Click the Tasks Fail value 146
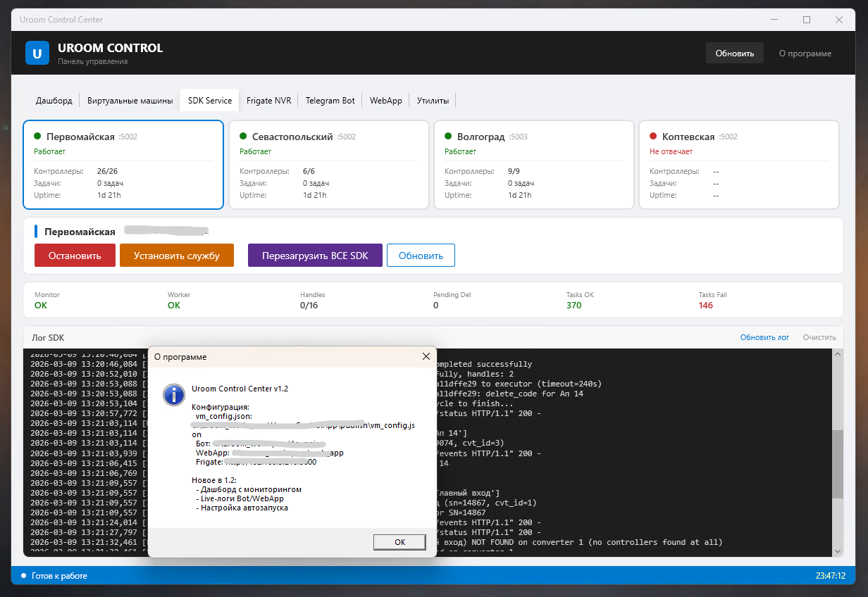Viewport: 868px width, 597px height. pos(705,306)
